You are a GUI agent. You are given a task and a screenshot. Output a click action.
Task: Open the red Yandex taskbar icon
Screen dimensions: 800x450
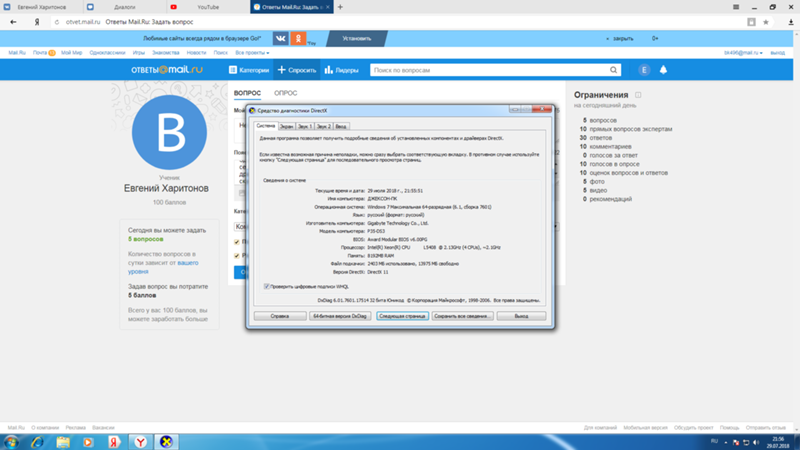(x=114, y=442)
